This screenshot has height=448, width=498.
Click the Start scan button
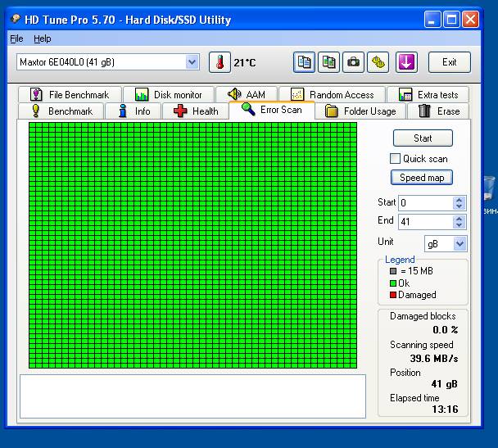coord(423,138)
